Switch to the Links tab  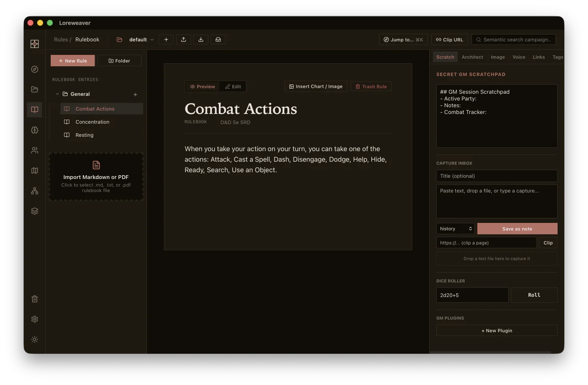[x=539, y=57]
